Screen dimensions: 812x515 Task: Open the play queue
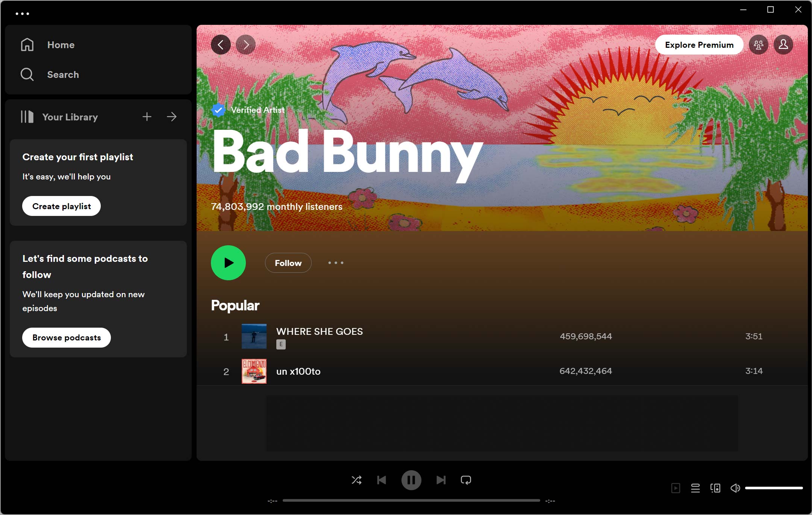695,488
